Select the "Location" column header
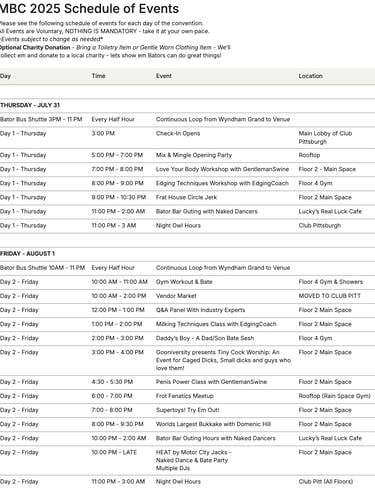 pyautogui.click(x=310, y=76)
